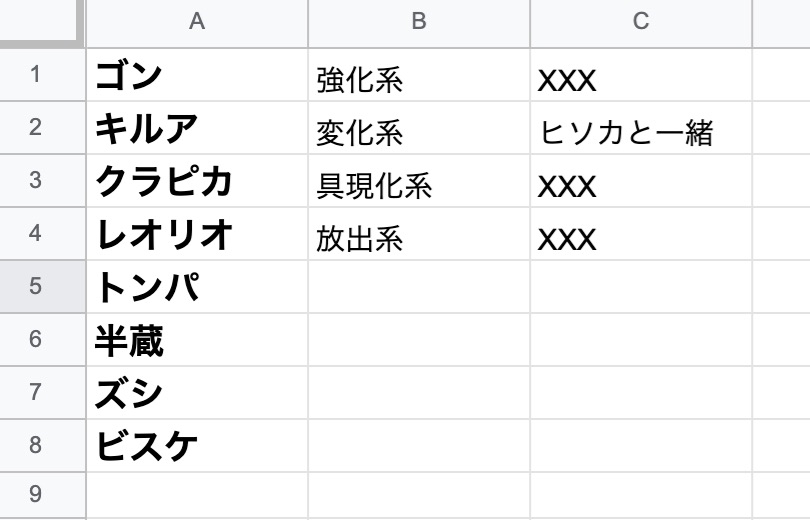Viewport: 810px width, 520px height.
Task: Select the ヒソカと一緒 cell
Action: tap(641, 128)
